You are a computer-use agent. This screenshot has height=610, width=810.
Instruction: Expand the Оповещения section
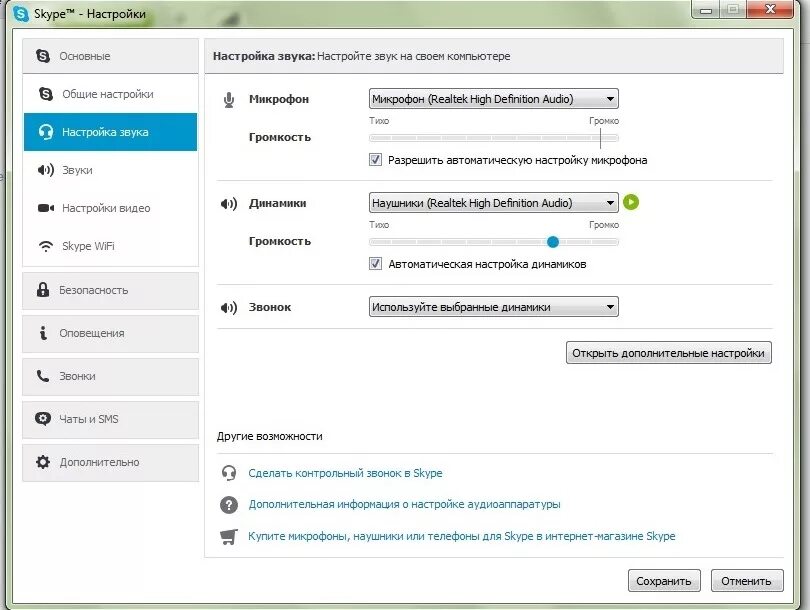[x=111, y=333]
